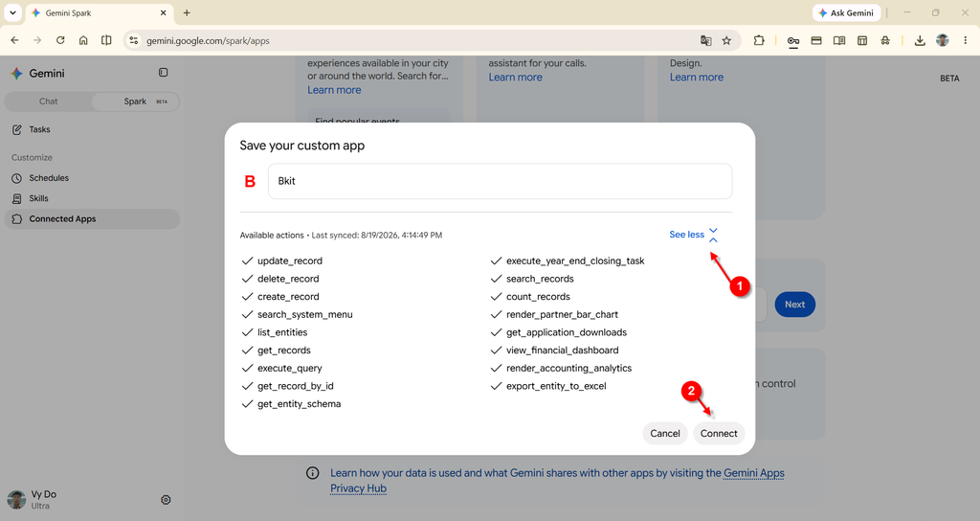Open the payment card toolbar icon
The image size is (980, 521).
click(816, 40)
